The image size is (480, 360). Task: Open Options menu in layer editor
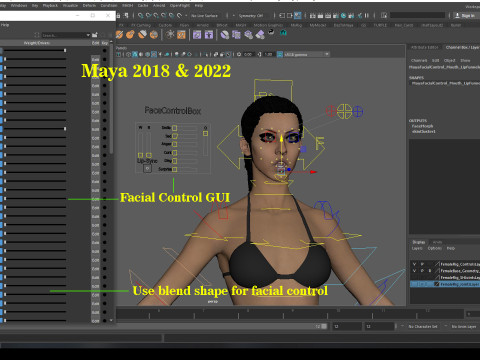434,248
